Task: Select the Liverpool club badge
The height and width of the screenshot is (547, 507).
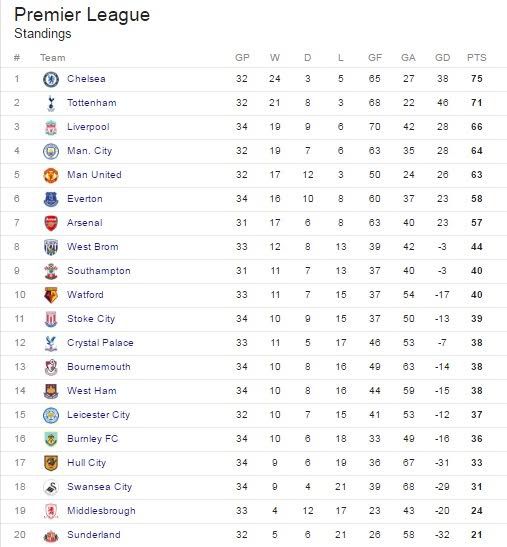Action: click(x=51, y=127)
